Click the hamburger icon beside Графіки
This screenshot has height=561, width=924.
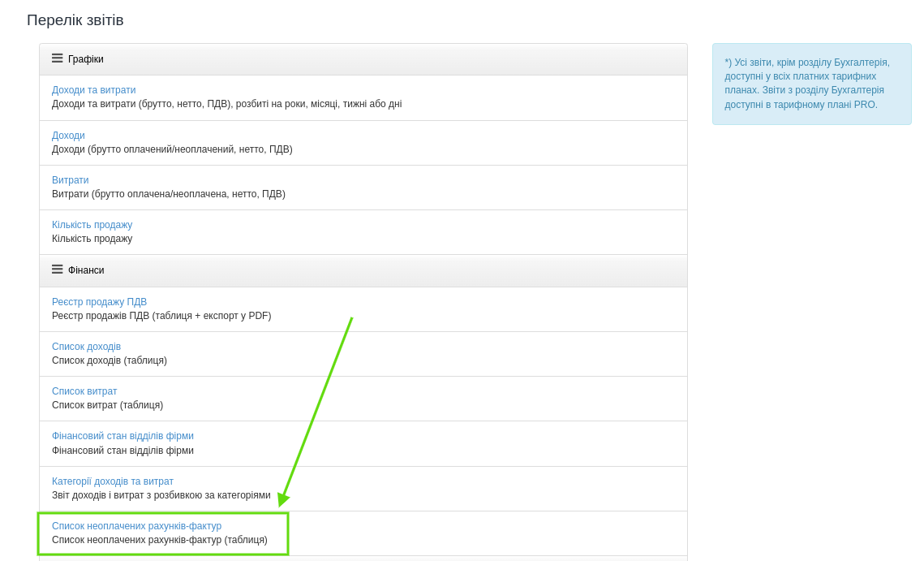(57, 58)
